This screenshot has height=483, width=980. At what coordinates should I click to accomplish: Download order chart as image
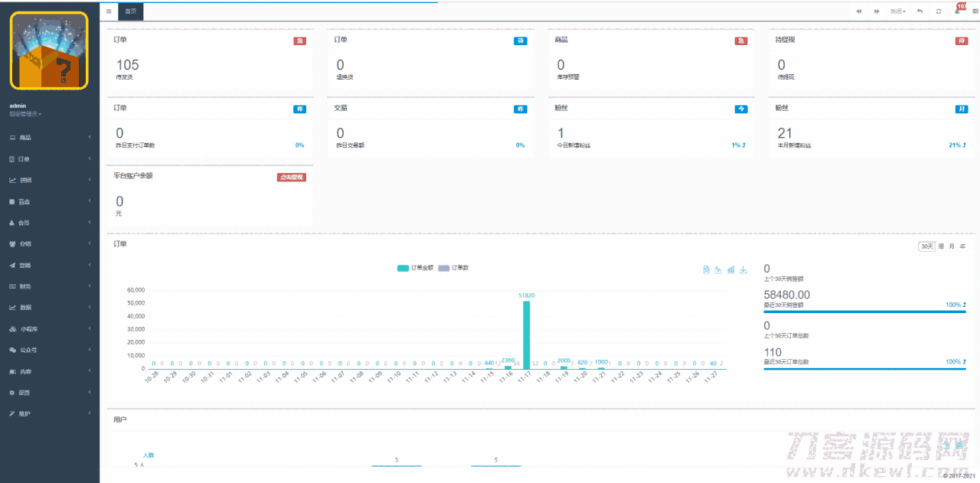click(743, 269)
